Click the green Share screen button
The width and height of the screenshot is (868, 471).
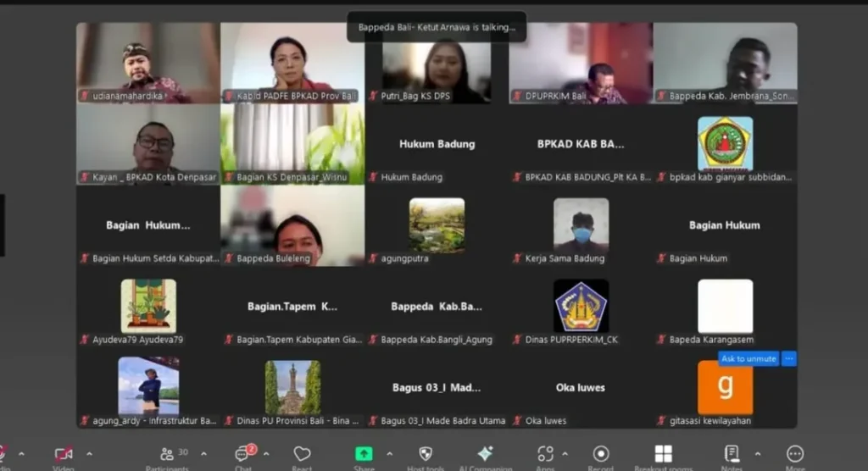coord(364,455)
